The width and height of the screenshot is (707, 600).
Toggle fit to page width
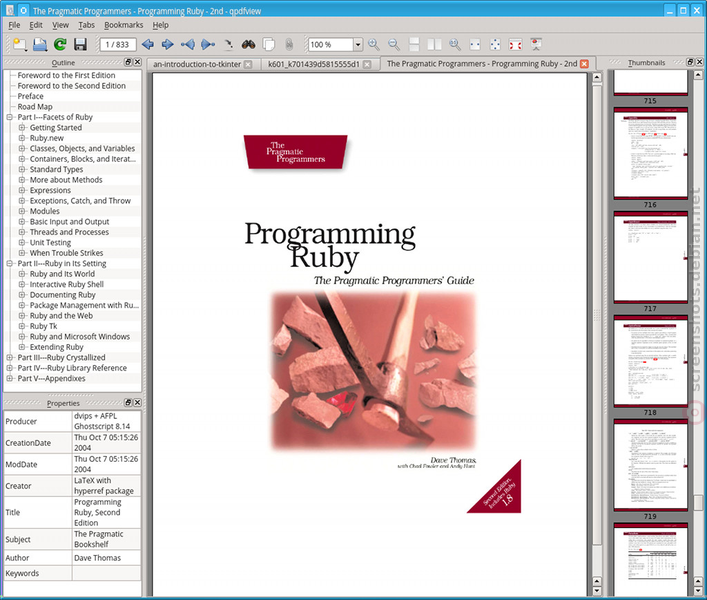(x=475, y=44)
